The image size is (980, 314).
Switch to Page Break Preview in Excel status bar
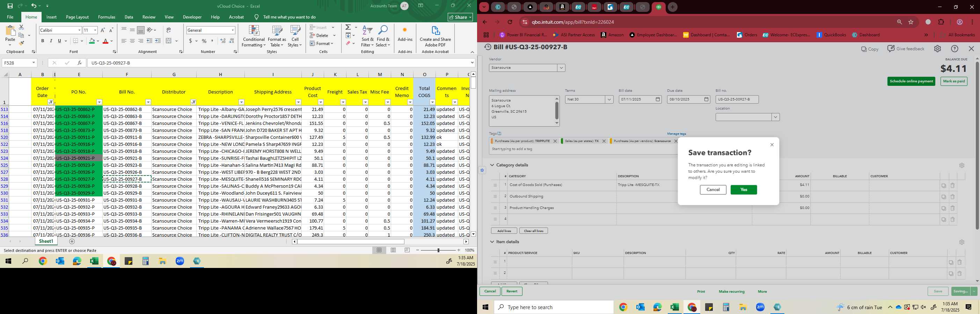tap(407, 250)
